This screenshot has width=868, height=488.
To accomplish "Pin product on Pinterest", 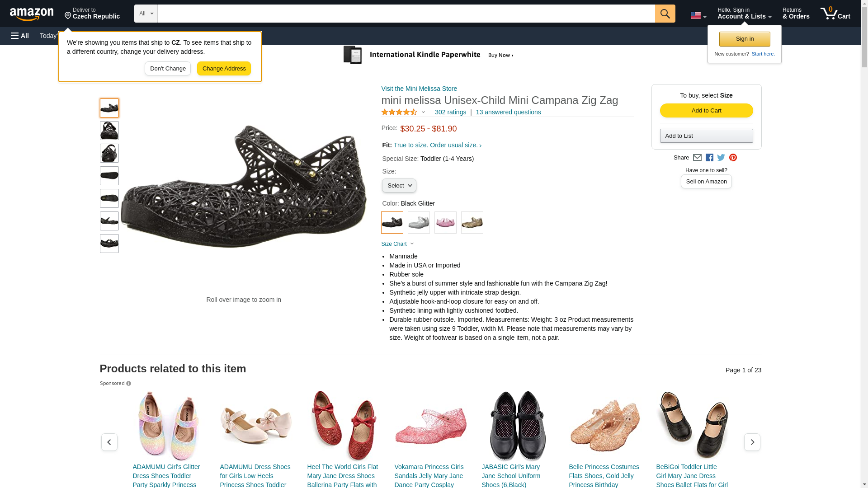I will click(x=733, y=158).
